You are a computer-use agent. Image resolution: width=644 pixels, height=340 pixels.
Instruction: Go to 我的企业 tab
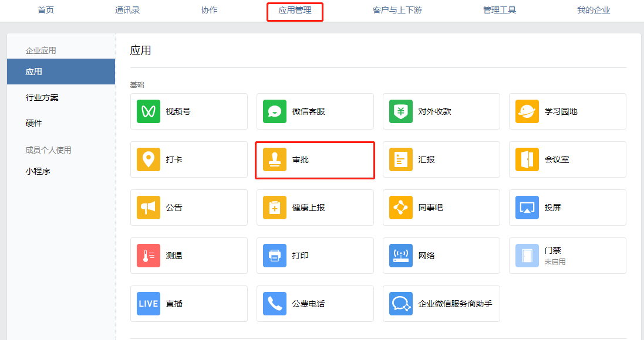594,10
